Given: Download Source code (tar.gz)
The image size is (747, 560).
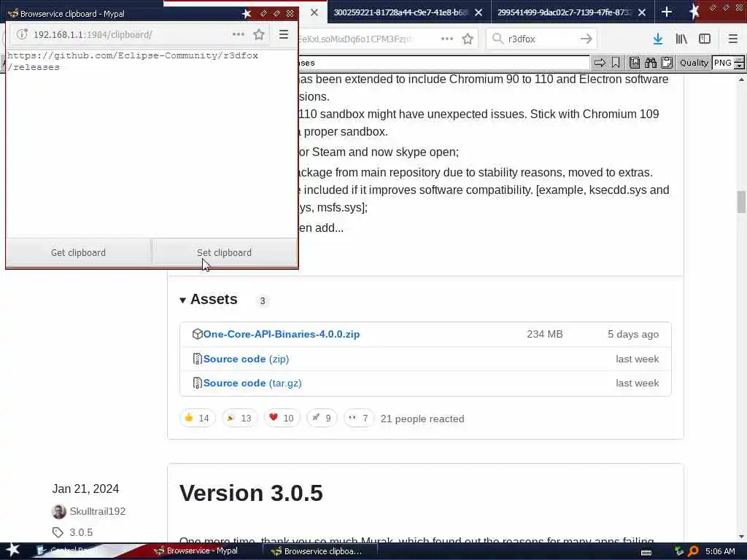Looking at the screenshot, I should pos(252,384).
